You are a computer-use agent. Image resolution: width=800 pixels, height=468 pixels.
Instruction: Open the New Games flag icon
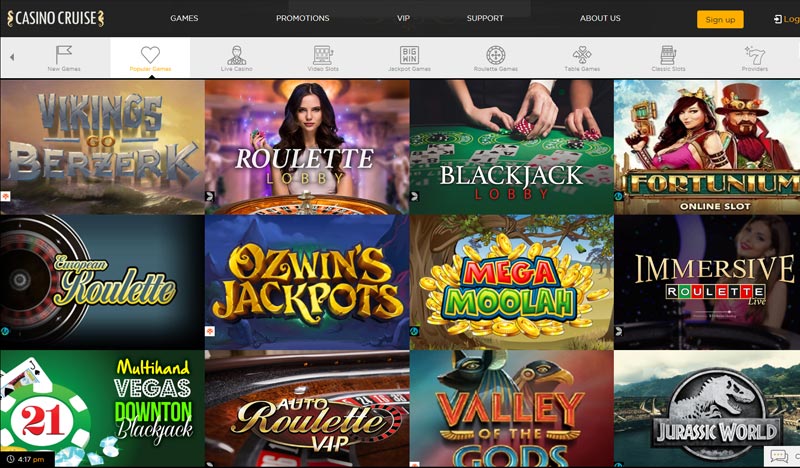pos(64,54)
